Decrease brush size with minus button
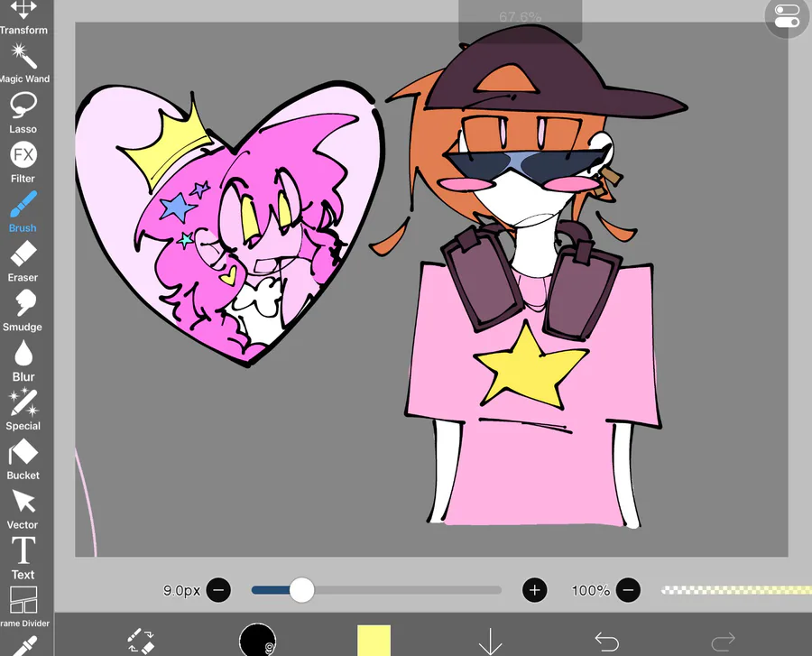 tap(218, 590)
